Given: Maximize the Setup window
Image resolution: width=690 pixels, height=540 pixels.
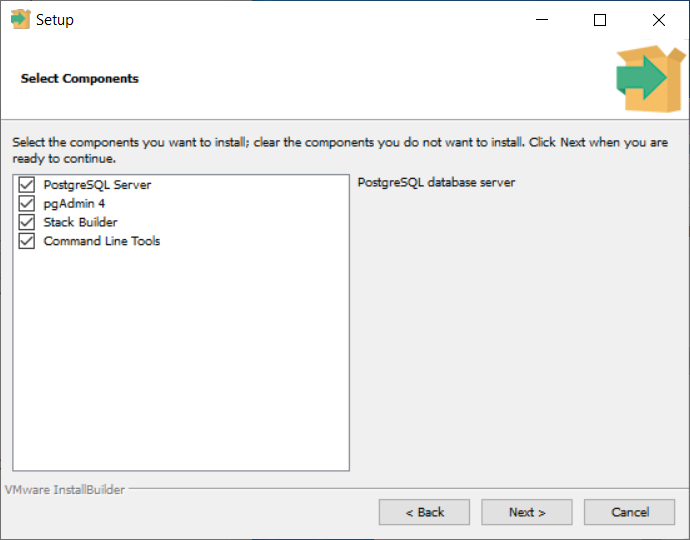Looking at the screenshot, I should 600,20.
